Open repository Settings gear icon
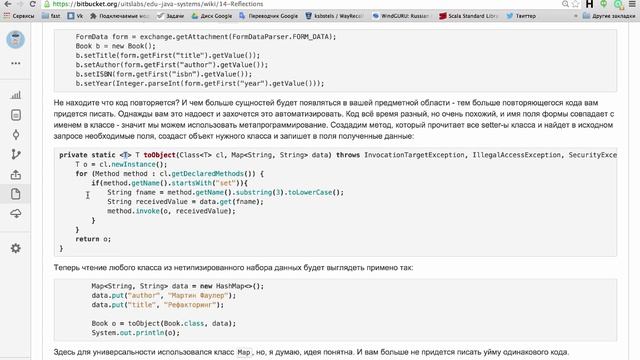The width and height of the screenshot is (640, 360). tap(16, 248)
